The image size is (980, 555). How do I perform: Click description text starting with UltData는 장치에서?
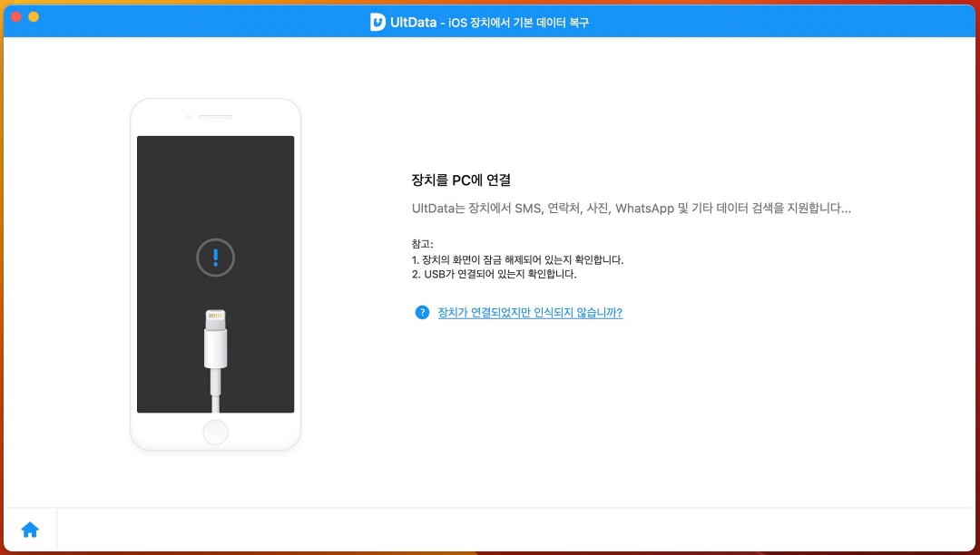click(632, 208)
